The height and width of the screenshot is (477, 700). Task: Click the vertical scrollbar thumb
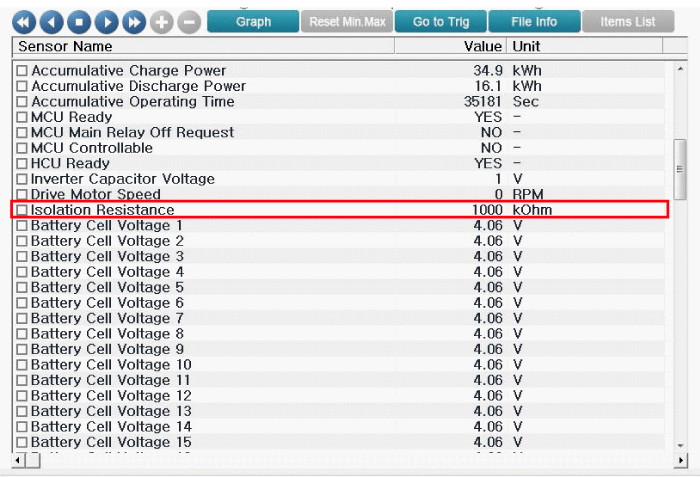tap(681, 170)
